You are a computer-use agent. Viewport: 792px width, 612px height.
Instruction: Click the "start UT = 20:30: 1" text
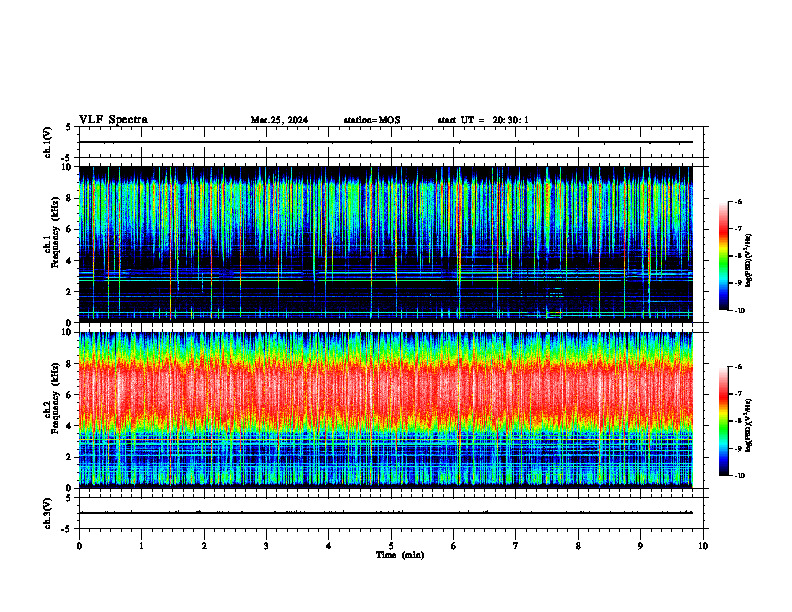(x=483, y=120)
